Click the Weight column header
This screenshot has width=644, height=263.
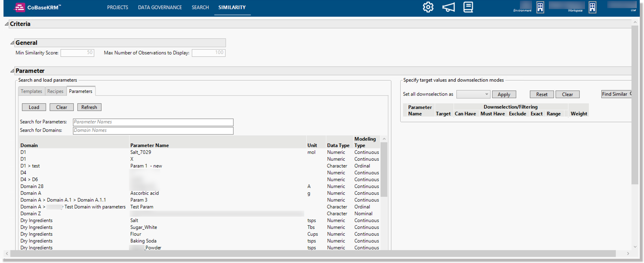coord(579,114)
